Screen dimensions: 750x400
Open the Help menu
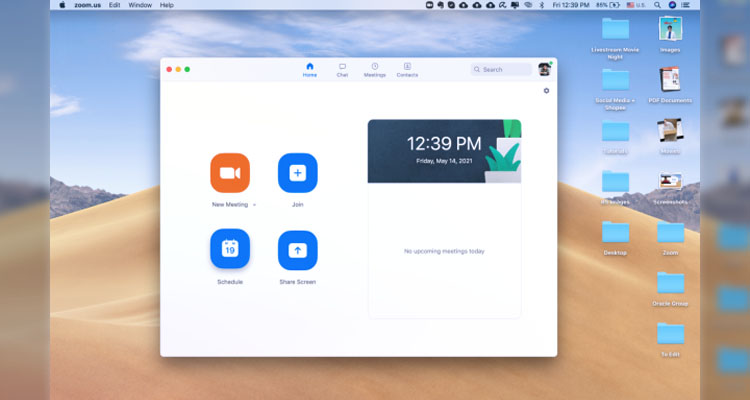click(166, 5)
